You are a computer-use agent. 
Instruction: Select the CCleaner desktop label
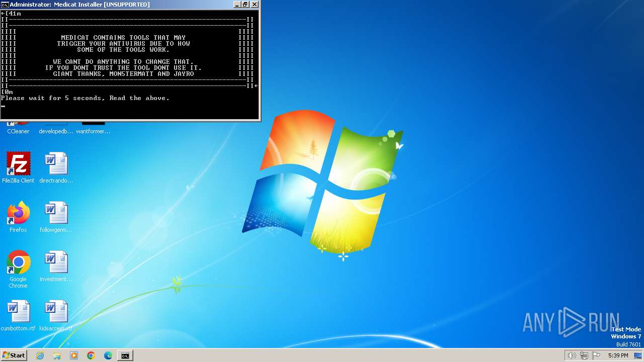18,131
